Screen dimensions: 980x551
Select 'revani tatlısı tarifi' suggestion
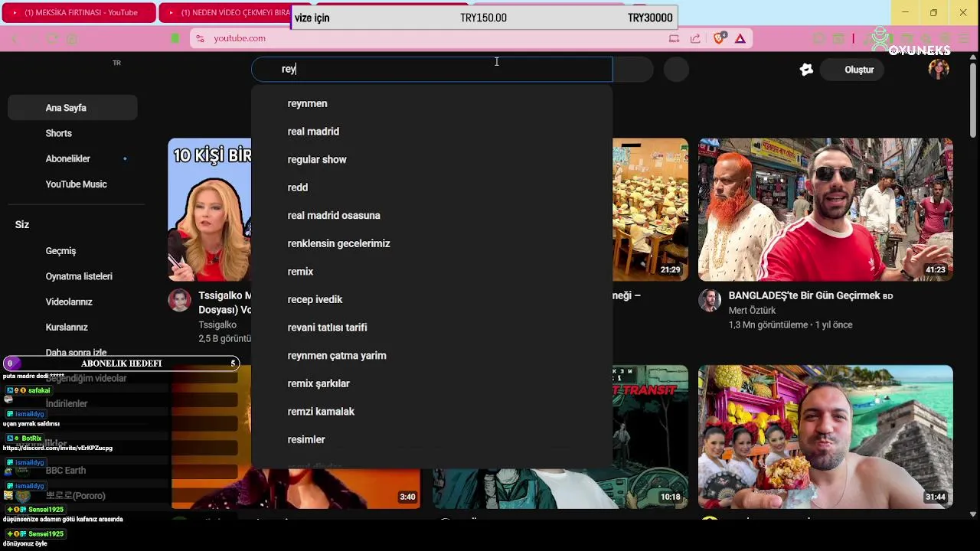click(x=432, y=328)
